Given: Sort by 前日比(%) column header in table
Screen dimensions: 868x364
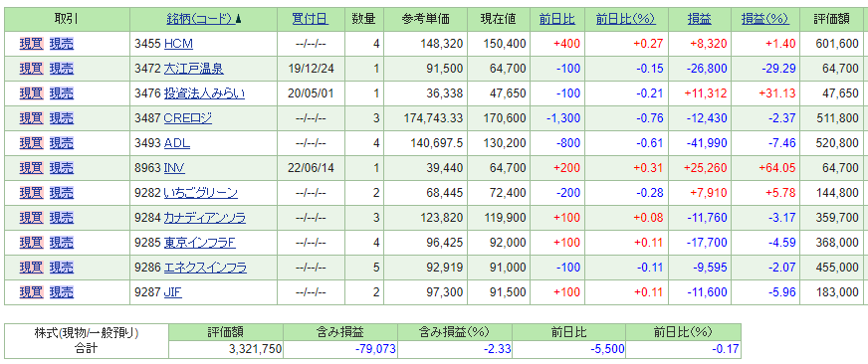Looking at the screenshot, I should coord(625,19).
